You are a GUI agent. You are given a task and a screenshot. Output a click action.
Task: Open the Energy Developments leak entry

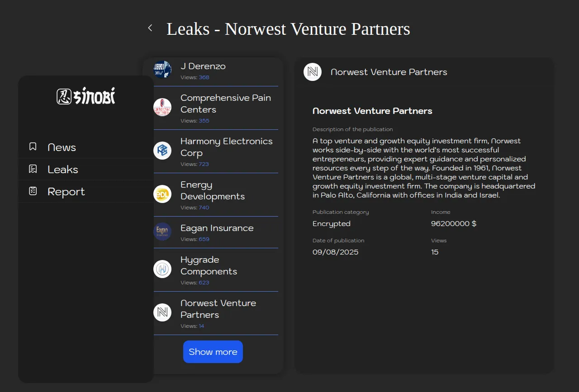(213, 191)
